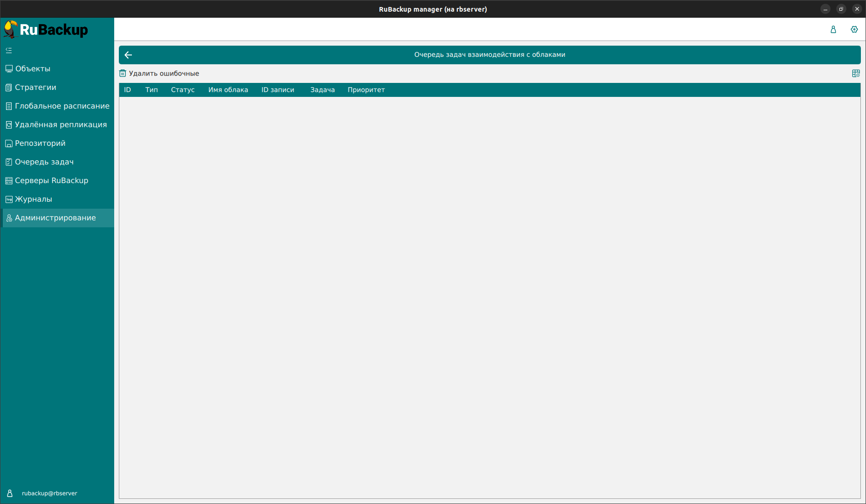The width and height of the screenshot is (866, 504).
Task: Collapse the sidebar menu
Action: pyautogui.click(x=9, y=50)
